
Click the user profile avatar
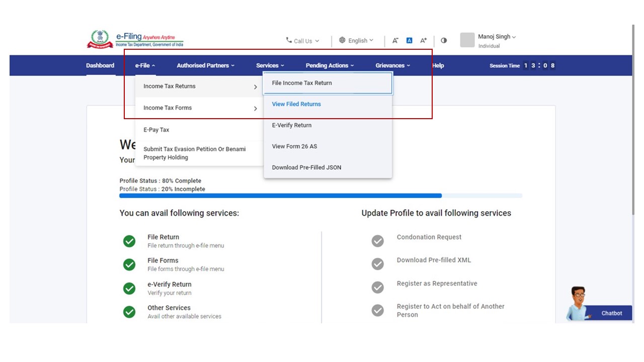[x=467, y=40]
